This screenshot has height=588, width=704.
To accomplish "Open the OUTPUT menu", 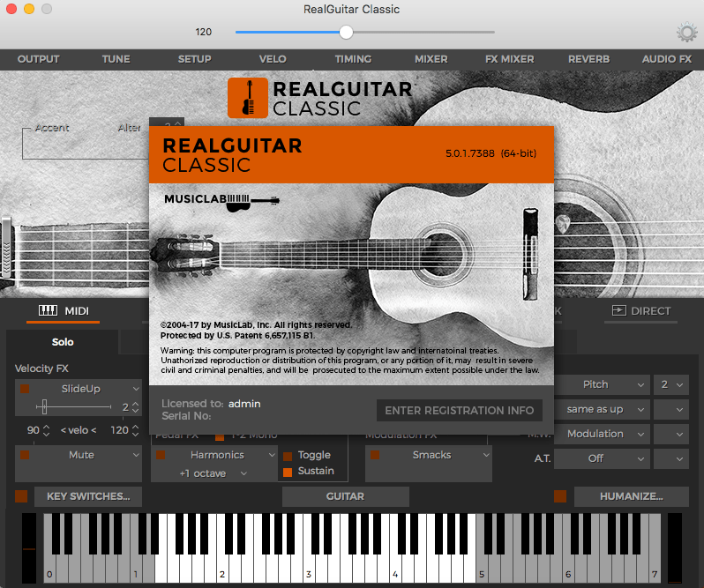I will [38, 59].
